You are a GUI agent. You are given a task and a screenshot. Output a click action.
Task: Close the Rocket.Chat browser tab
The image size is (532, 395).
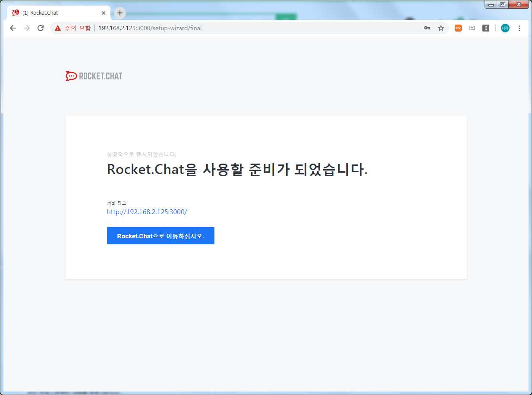click(104, 13)
